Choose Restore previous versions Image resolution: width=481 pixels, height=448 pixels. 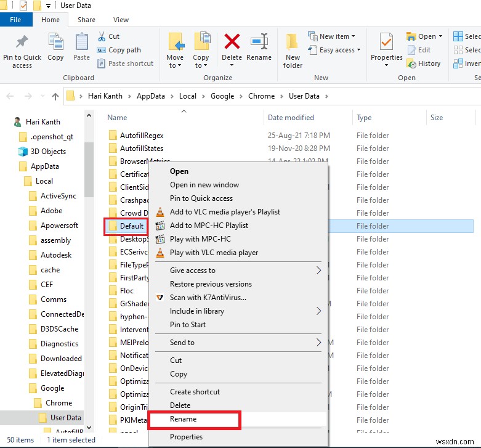coord(211,284)
